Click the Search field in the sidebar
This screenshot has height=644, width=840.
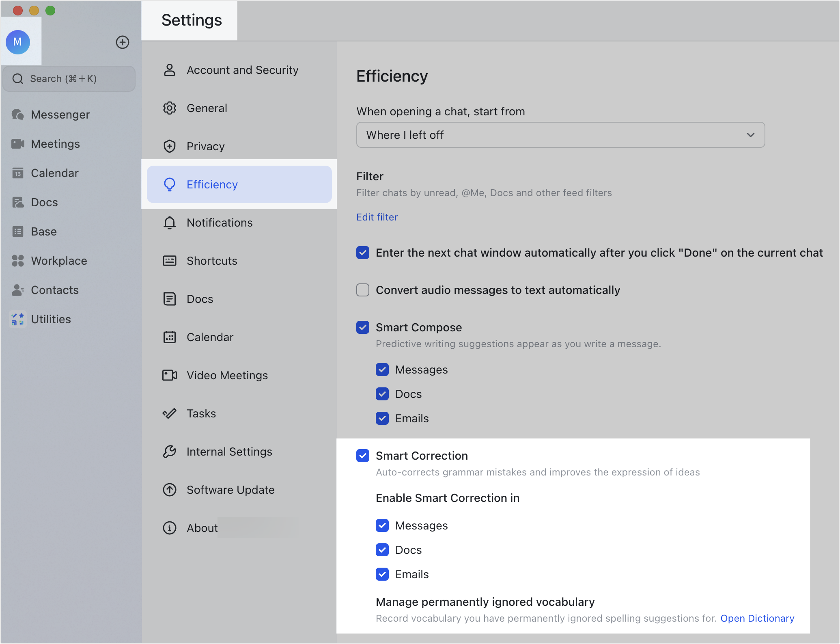point(69,79)
